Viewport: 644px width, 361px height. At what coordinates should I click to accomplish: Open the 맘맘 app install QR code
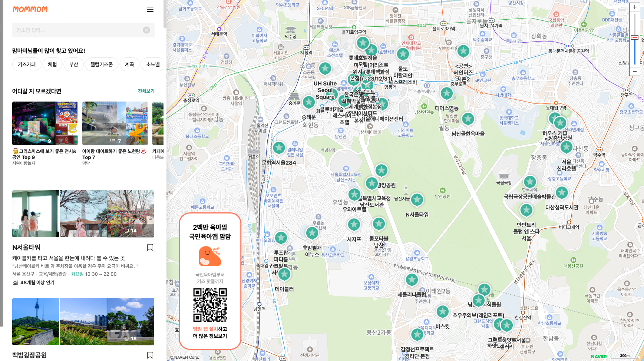click(x=210, y=305)
